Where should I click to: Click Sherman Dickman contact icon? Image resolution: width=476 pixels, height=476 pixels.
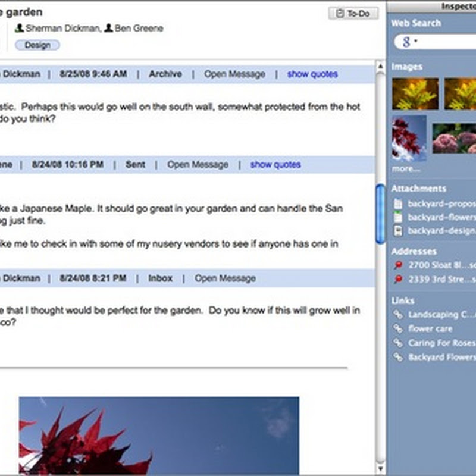coord(20,28)
